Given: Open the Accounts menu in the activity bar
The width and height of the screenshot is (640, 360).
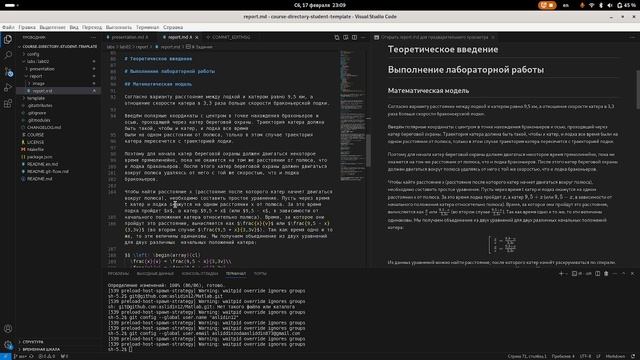Looking at the screenshot, I should pyautogui.click(x=8, y=329).
